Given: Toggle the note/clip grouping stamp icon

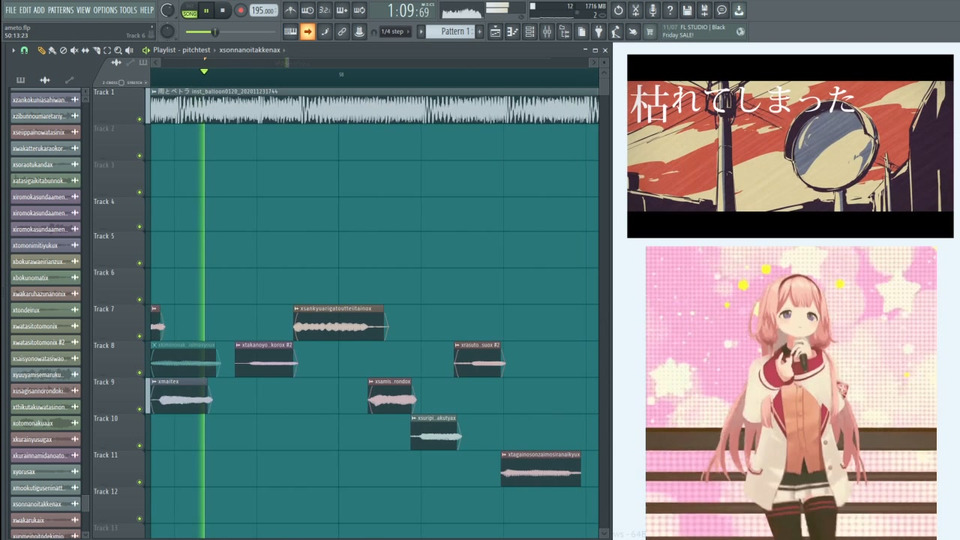Looking at the screenshot, I should pyautogui.click(x=359, y=31).
